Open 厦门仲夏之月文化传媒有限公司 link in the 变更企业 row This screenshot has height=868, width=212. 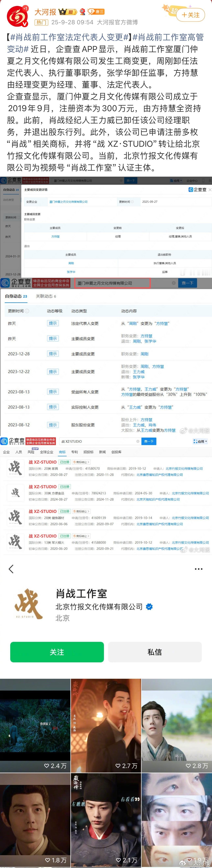68,202
